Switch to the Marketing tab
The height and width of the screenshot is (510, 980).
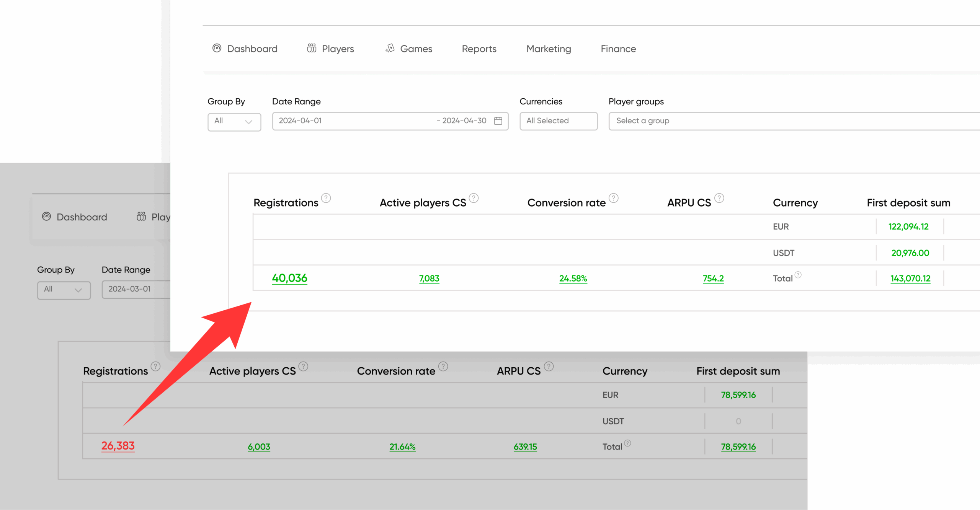click(548, 49)
